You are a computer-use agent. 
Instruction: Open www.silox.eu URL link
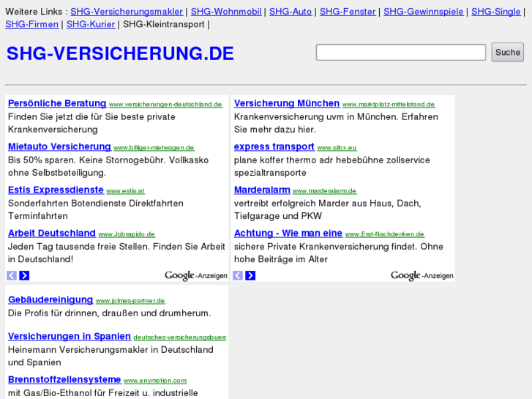pos(337,148)
